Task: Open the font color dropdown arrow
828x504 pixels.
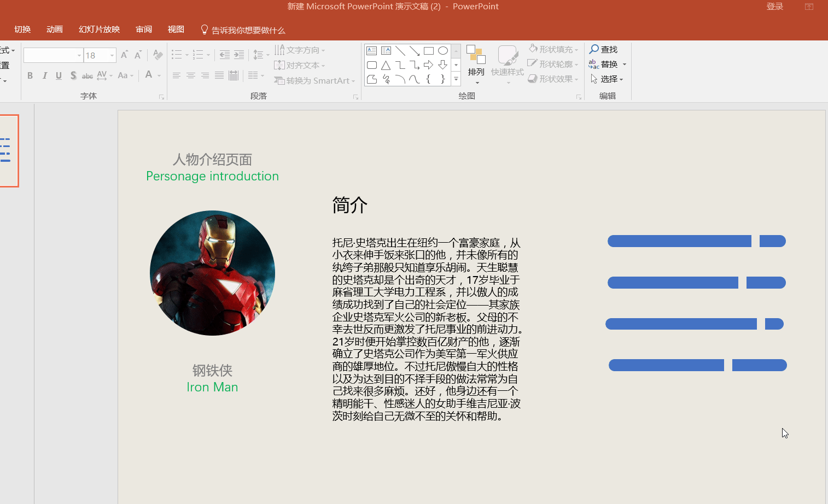Action: pos(159,75)
